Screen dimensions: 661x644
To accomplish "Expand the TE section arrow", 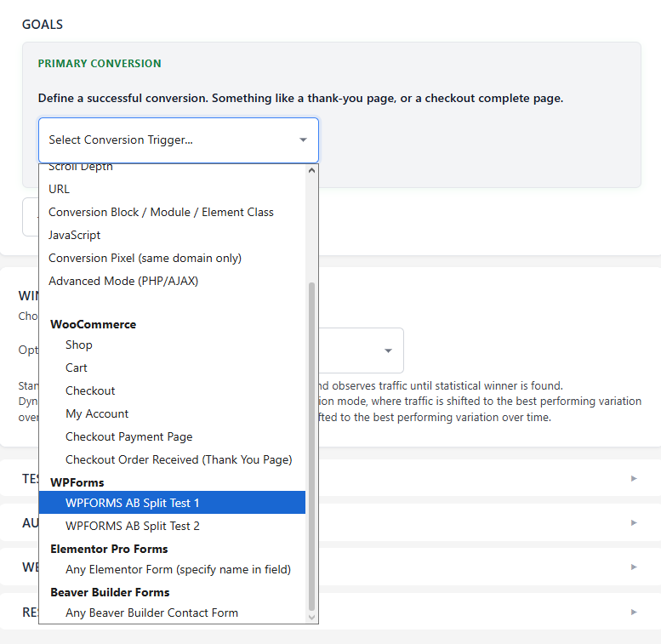I will tap(634, 478).
